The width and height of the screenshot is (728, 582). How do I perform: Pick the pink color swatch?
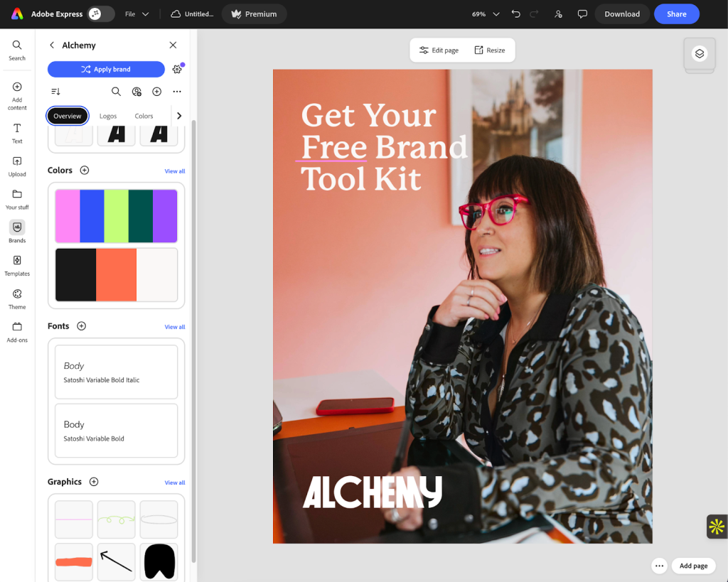coord(68,216)
